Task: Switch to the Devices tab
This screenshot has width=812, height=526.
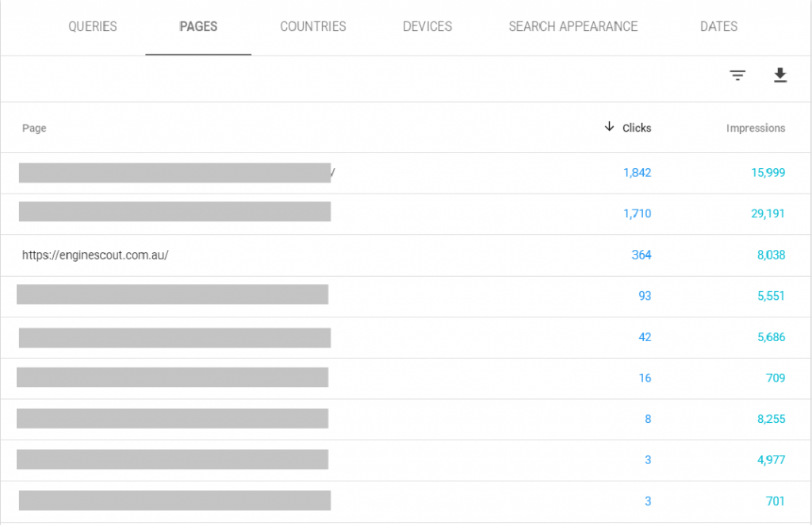Action: (427, 27)
